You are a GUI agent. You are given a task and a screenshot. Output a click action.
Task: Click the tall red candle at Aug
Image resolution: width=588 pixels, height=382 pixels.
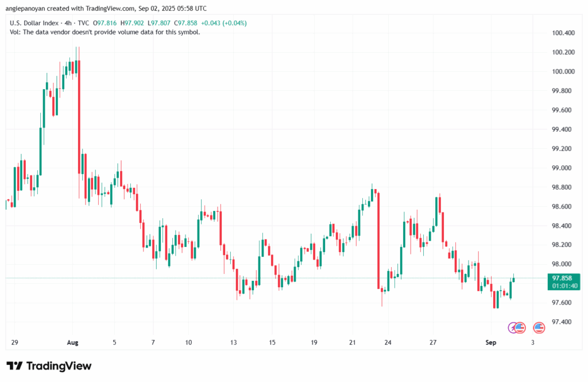79,115
